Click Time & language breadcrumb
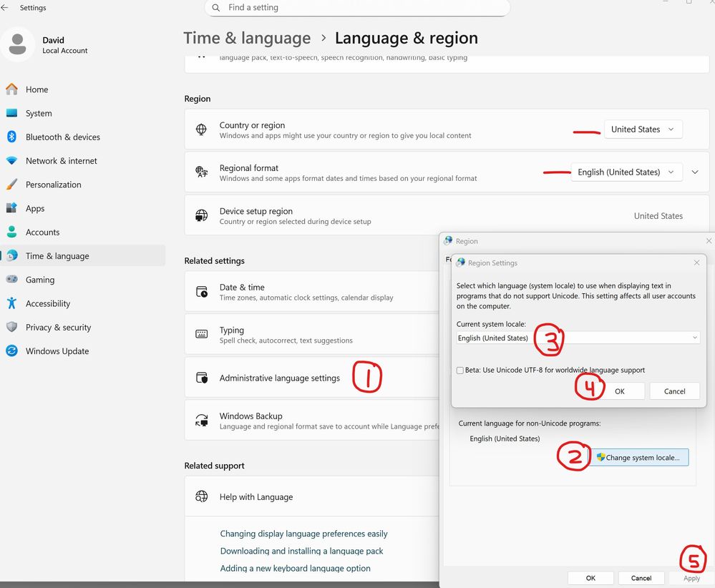The width and height of the screenshot is (715, 588). tap(247, 38)
